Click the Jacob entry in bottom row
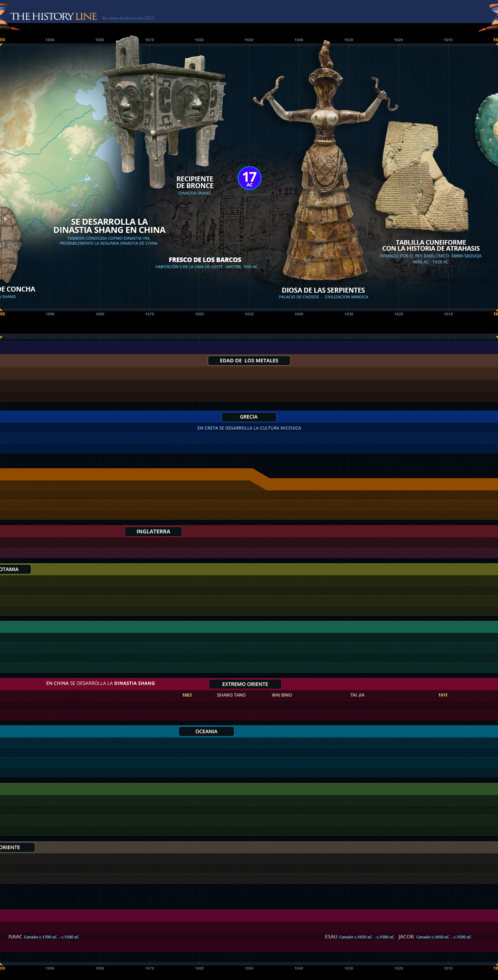Image resolution: width=498 pixels, height=980 pixels. [435, 937]
